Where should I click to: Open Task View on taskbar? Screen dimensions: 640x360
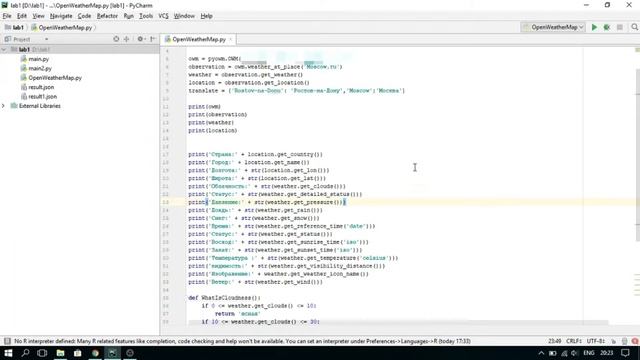[42, 353]
